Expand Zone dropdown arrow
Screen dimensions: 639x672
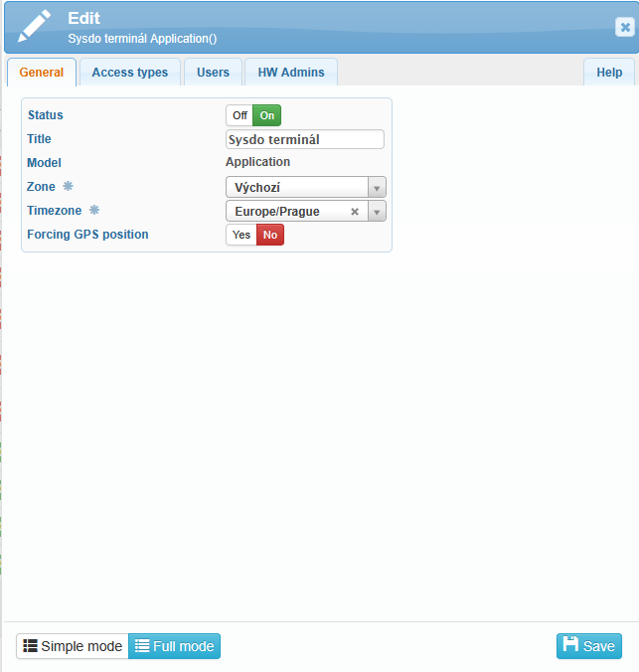click(377, 187)
